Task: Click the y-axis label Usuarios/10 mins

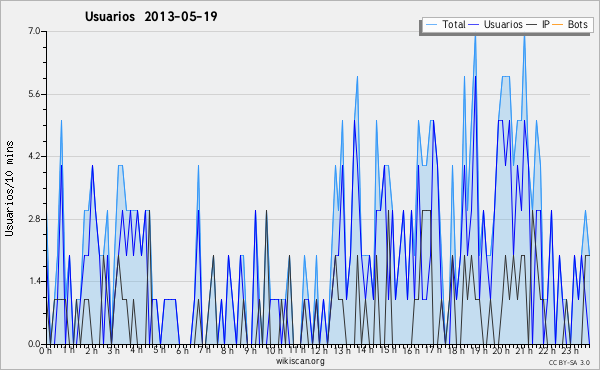Action: (9, 188)
